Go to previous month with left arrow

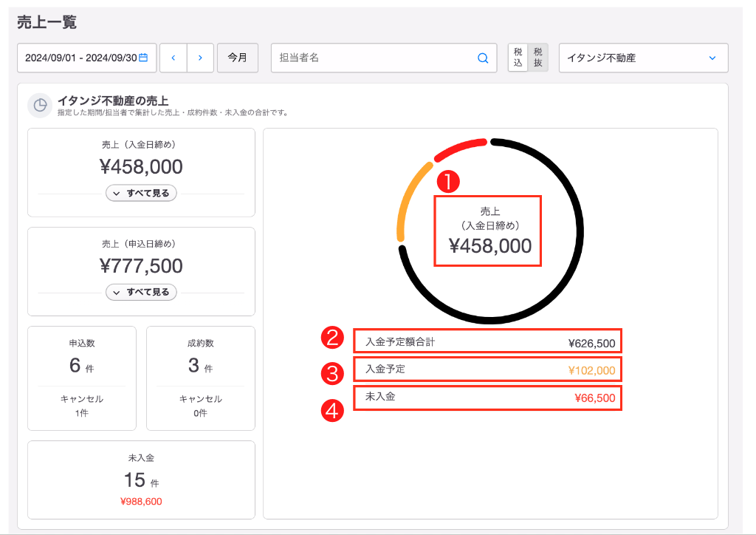[x=173, y=58]
